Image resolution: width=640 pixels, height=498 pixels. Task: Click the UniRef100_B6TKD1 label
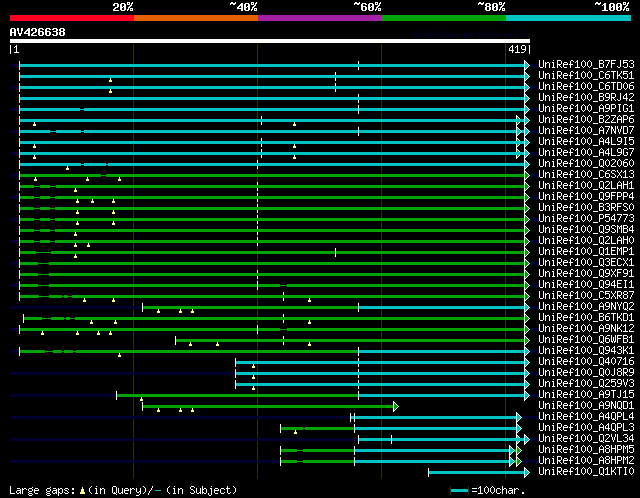coord(586,318)
